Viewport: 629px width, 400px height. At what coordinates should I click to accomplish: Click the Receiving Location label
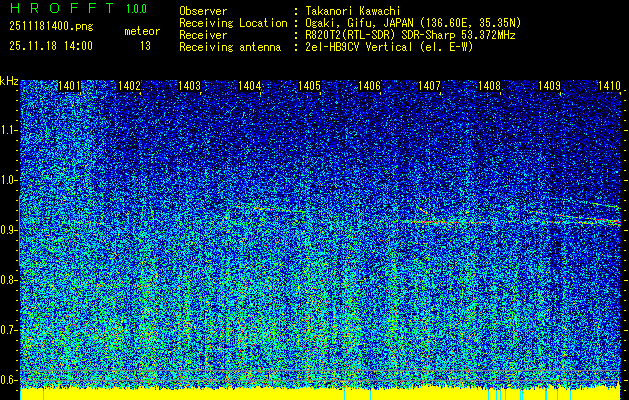click(x=233, y=23)
